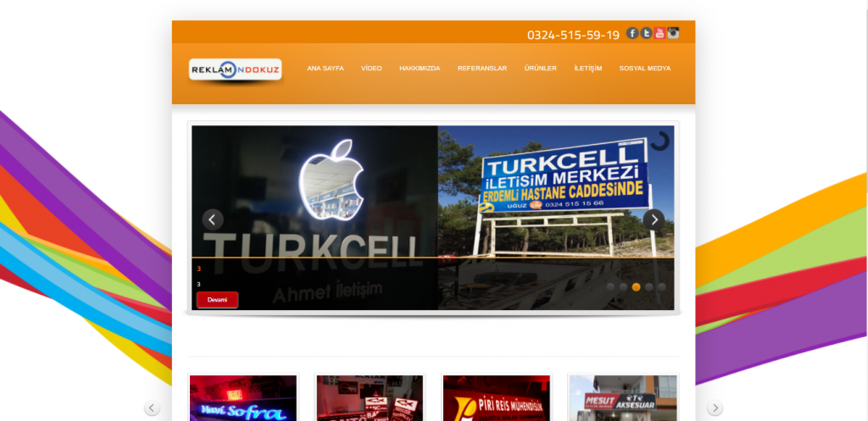868x421 pixels.
Task: Open the Piri Reis Mühendislik thumbnail
Action: click(497, 398)
